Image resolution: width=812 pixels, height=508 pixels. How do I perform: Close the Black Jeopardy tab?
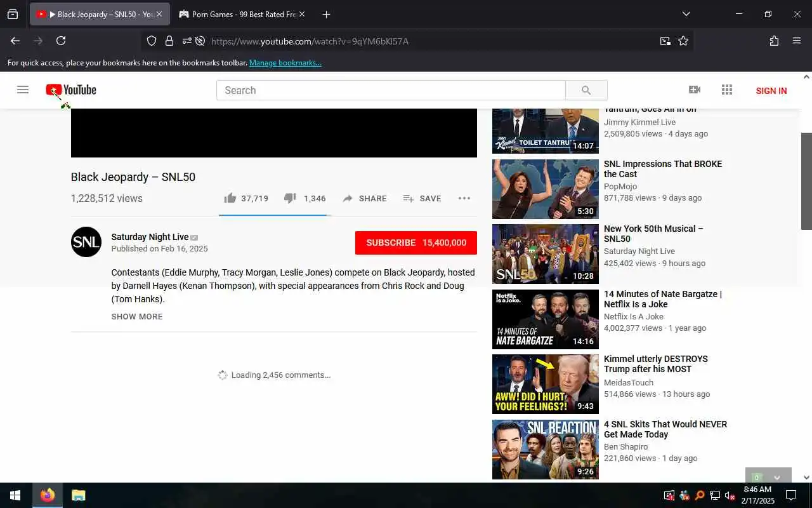(159, 14)
